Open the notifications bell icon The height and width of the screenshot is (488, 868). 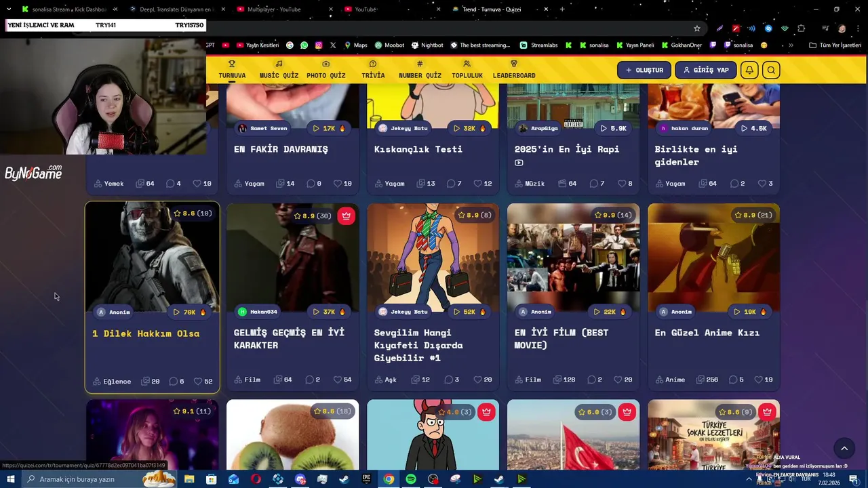[x=749, y=70]
